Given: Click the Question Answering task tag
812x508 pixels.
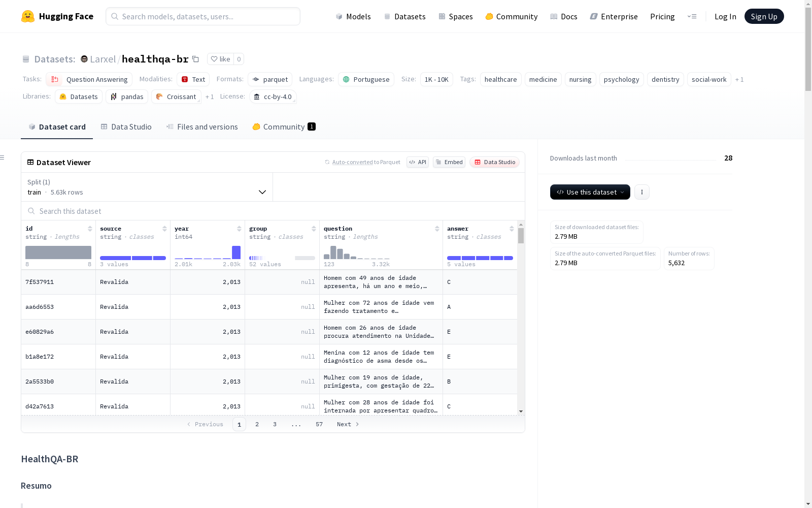Looking at the screenshot, I should 89,79.
